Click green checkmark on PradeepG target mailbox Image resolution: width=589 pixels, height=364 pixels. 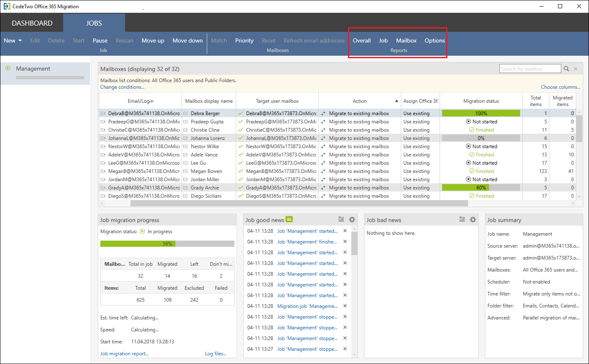pyautogui.click(x=240, y=121)
